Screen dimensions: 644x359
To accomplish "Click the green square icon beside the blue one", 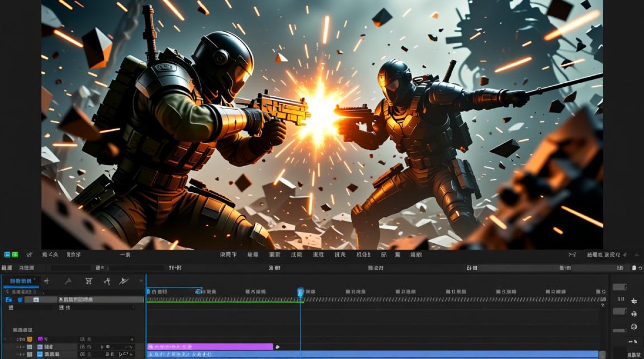I will (15, 255).
